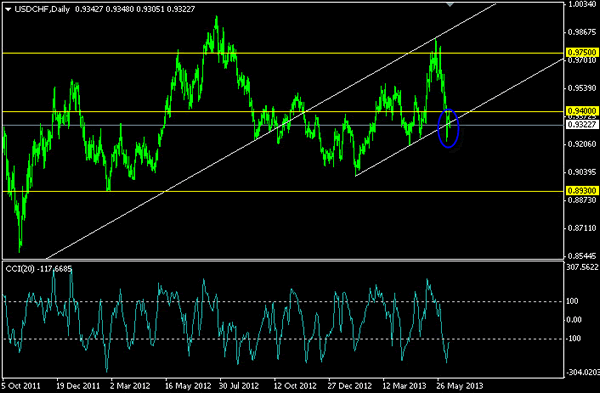The image size is (600, 393).
Task: Click the 27 Dec 2012 date label
Action: click(x=350, y=386)
